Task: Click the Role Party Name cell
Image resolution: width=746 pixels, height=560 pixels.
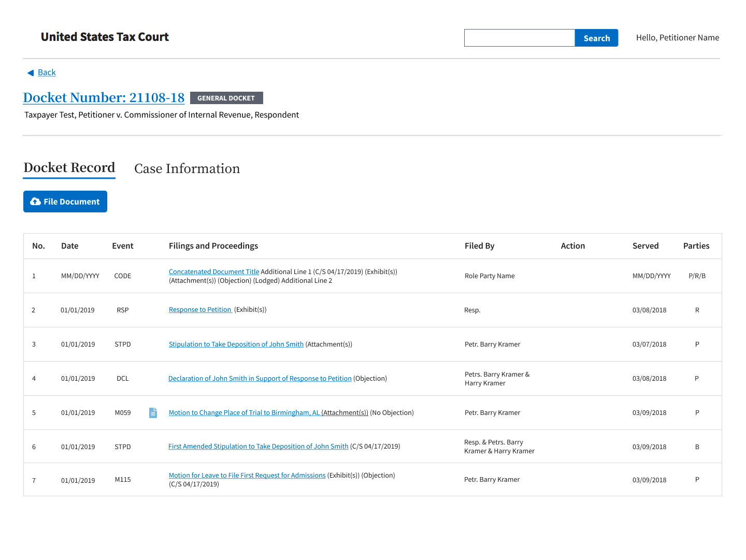Action: click(490, 276)
